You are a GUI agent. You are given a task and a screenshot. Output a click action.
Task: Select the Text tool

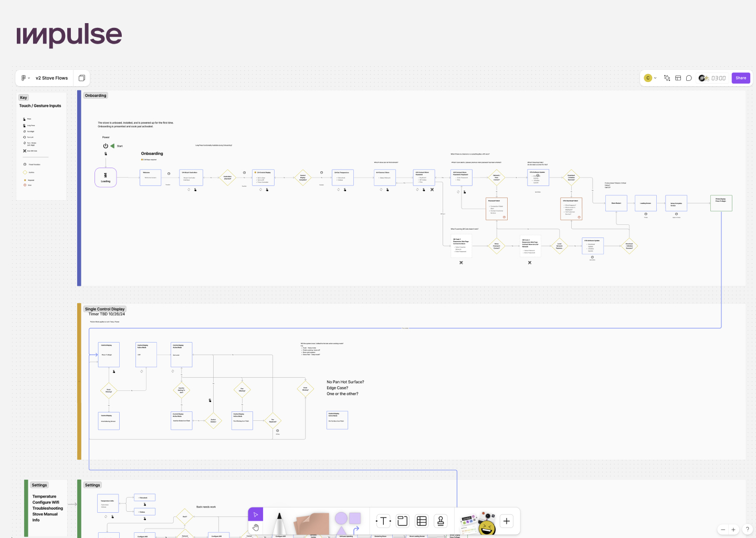point(383,521)
